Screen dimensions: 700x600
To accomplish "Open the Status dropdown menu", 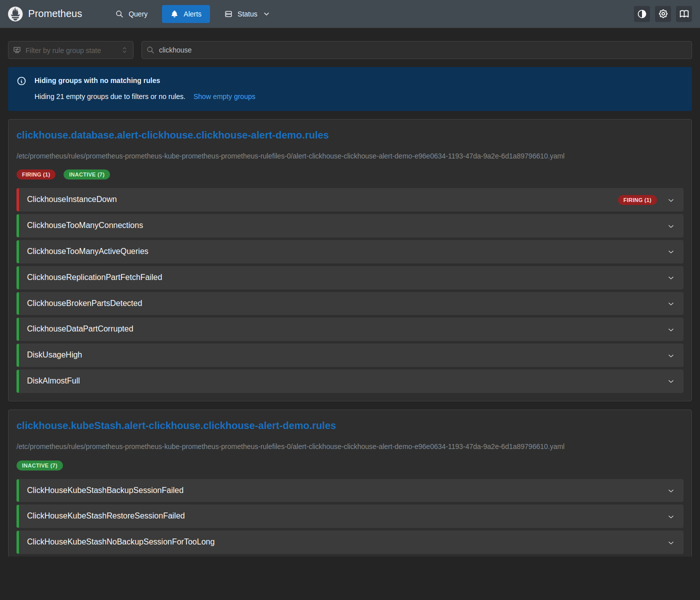I will pyautogui.click(x=247, y=14).
